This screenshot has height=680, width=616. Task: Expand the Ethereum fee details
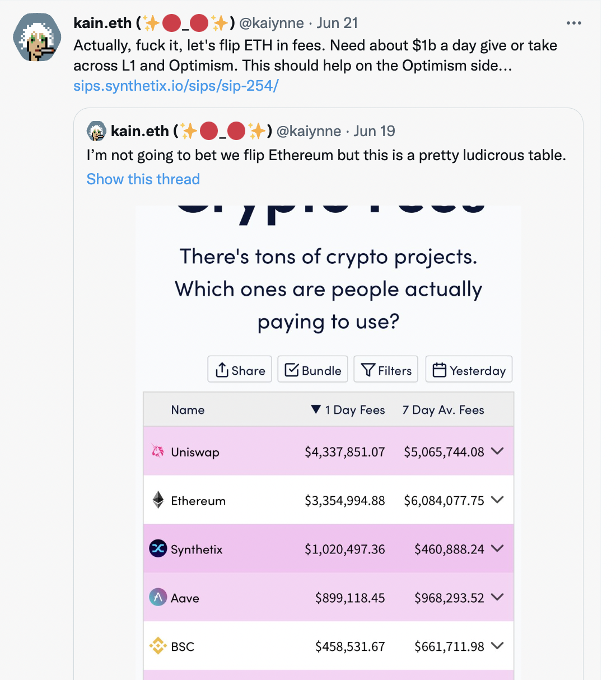pos(498,500)
